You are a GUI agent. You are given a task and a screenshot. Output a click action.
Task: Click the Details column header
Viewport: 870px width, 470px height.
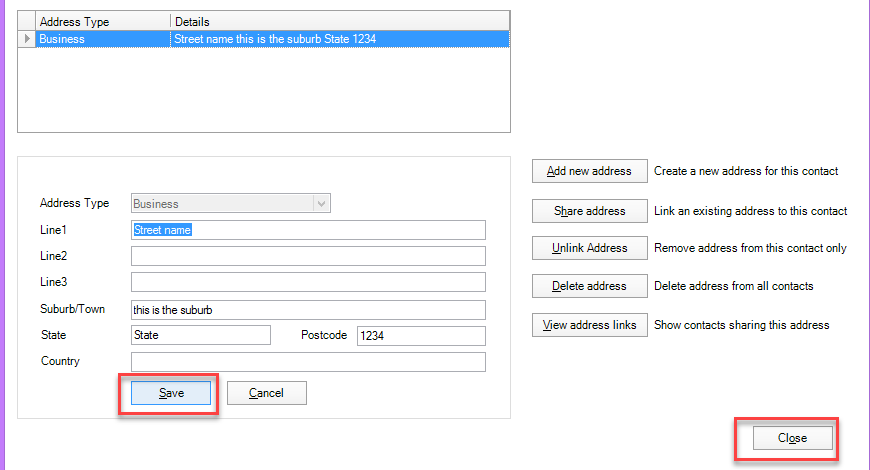click(338, 21)
